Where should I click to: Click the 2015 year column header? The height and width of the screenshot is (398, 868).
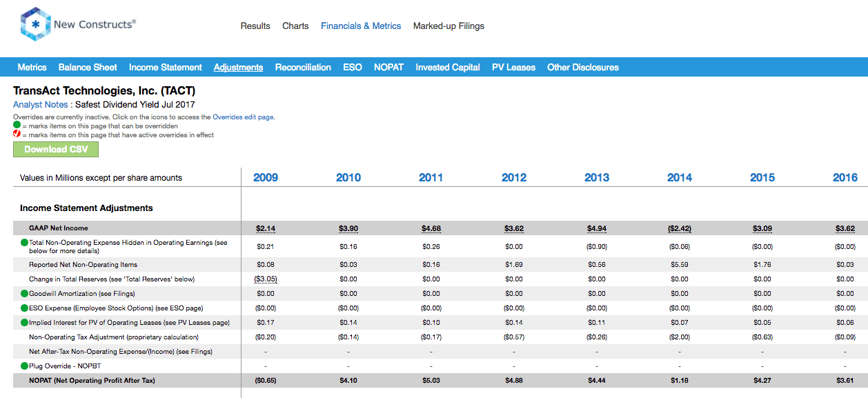(762, 178)
